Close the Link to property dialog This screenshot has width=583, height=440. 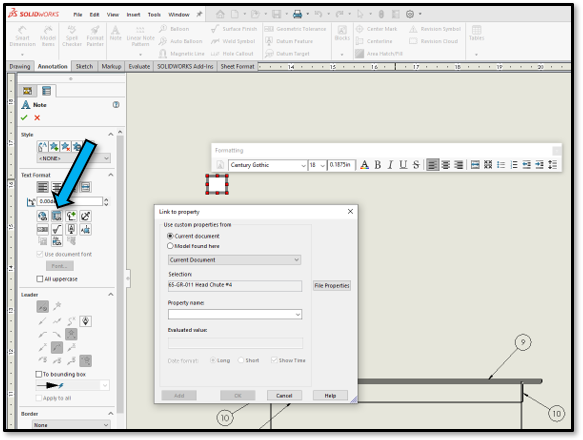(350, 211)
